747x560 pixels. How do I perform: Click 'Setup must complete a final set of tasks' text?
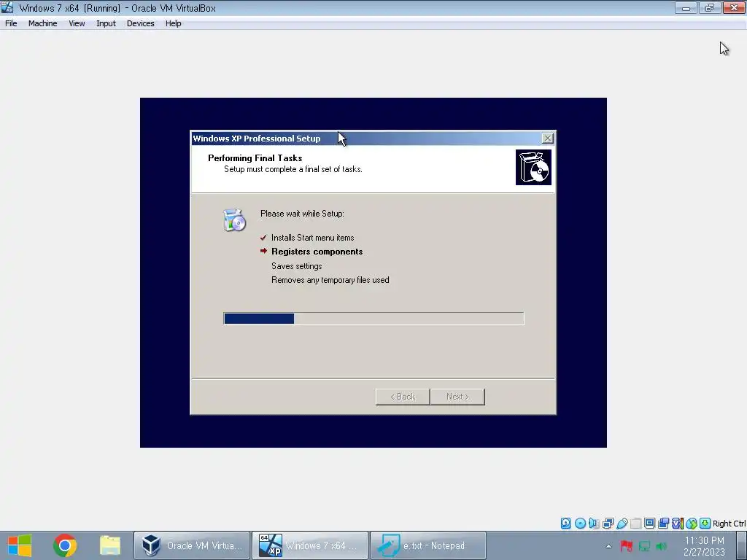(x=293, y=169)
